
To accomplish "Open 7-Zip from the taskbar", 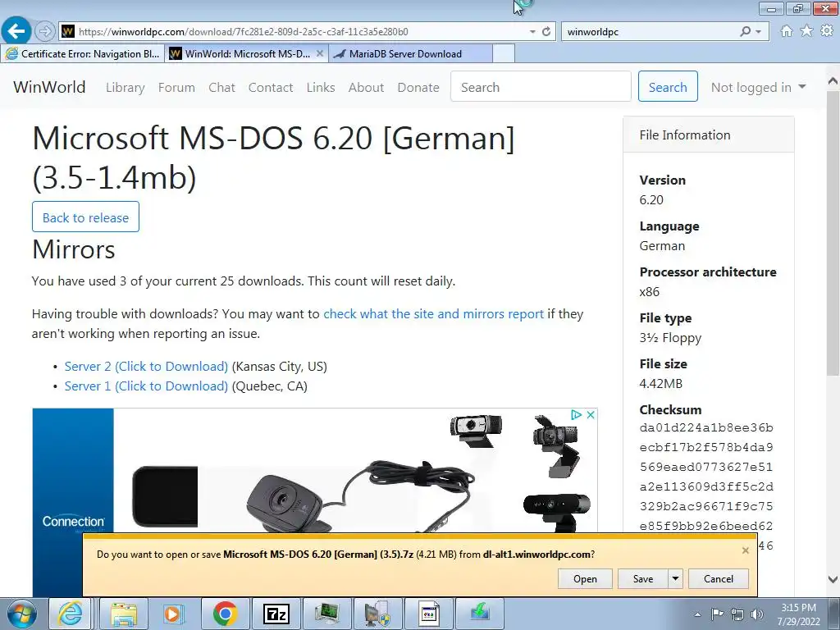I will coord(276,614).
